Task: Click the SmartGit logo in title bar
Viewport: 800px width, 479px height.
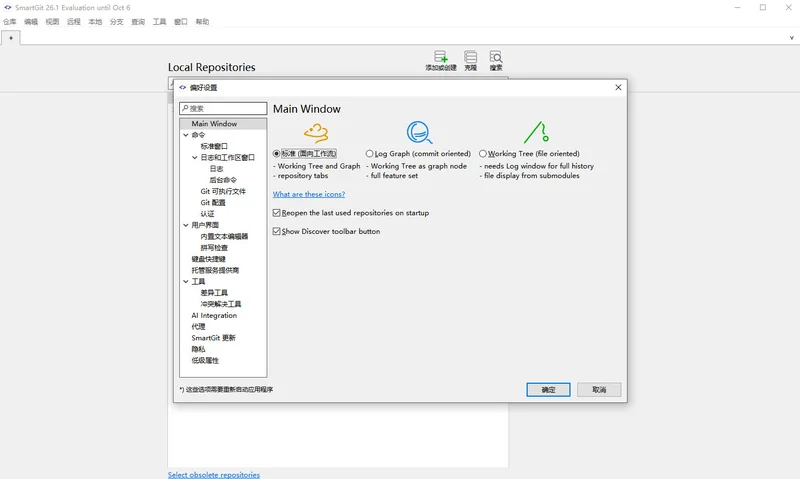Action: pyautogui.click(x=8, y=7)
